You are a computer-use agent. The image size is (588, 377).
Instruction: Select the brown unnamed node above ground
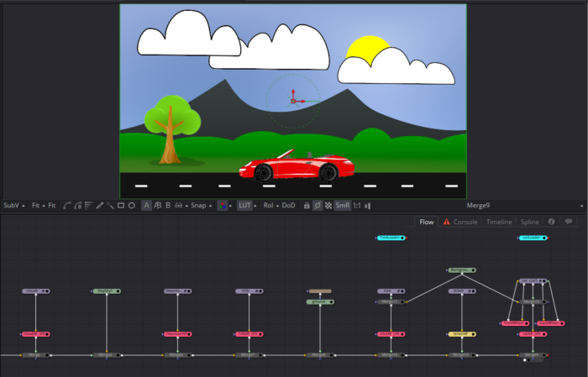click(320, 291)
